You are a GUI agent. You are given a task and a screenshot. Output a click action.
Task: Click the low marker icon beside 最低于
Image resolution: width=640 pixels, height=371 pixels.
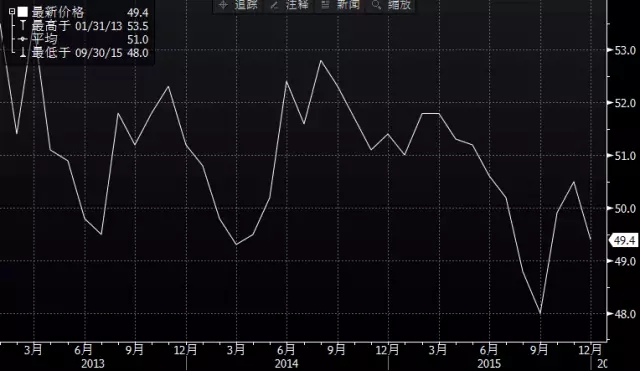click(x=23, y=52)
